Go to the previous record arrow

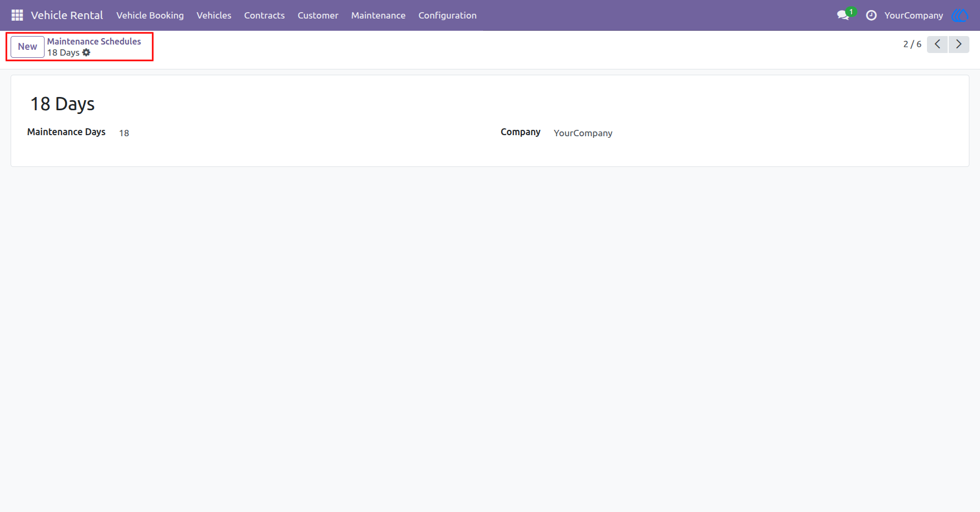(x=937, y=45)
